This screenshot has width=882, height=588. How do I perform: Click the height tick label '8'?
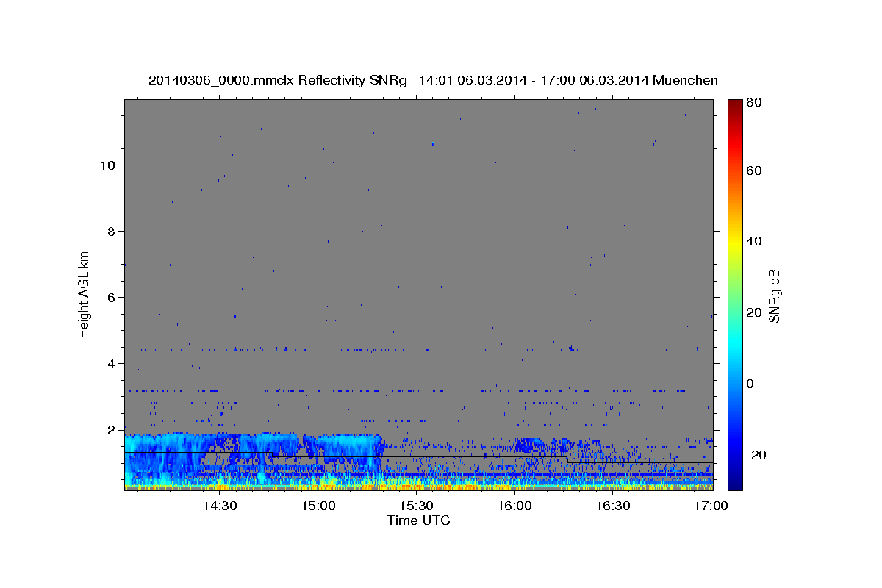click(x=110, y=231)
